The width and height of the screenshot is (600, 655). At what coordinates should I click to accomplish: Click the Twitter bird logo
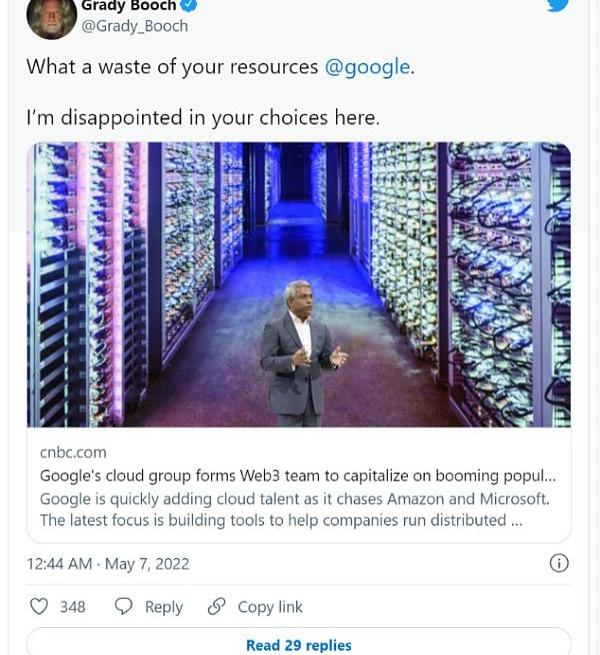click(557, 5)
